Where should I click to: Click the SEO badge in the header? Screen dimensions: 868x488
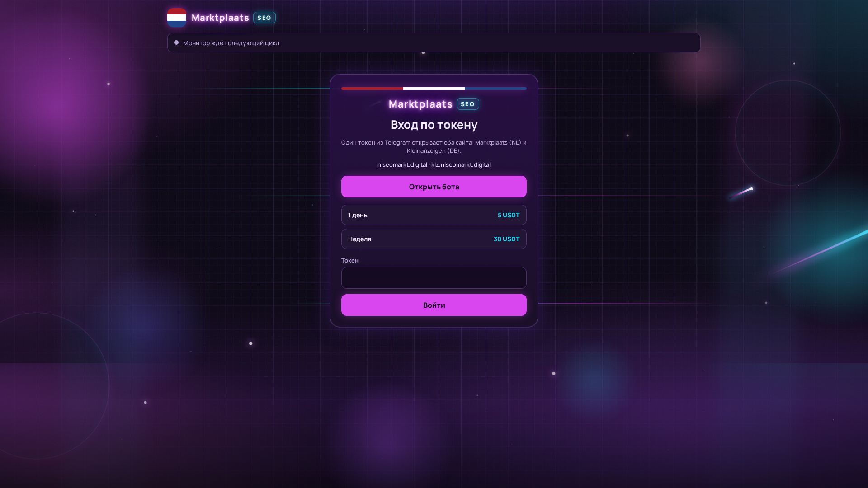(x=264, y=18)
